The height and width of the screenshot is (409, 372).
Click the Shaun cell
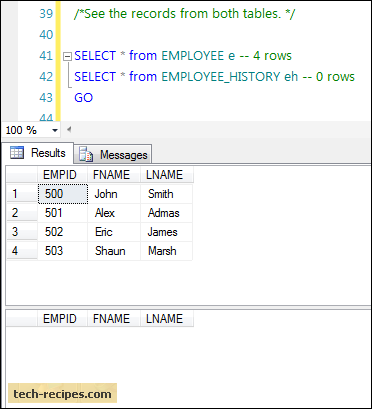(114, 251)
